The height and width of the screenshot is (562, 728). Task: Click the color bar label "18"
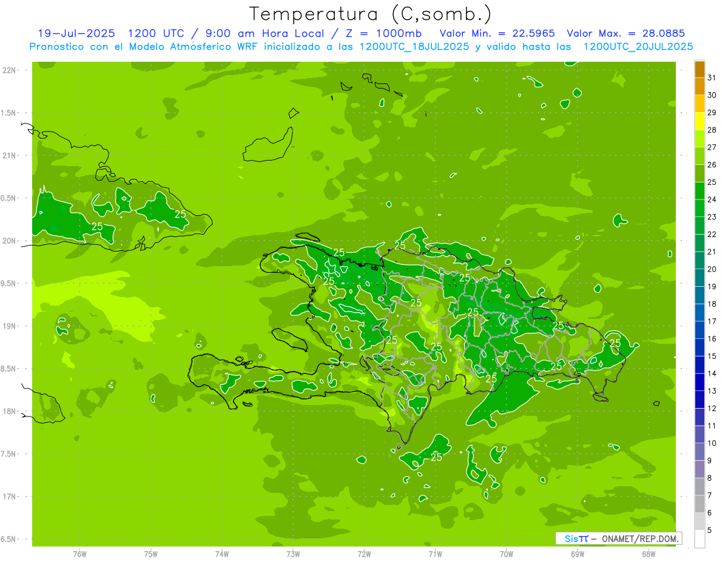tap(712, 304)
